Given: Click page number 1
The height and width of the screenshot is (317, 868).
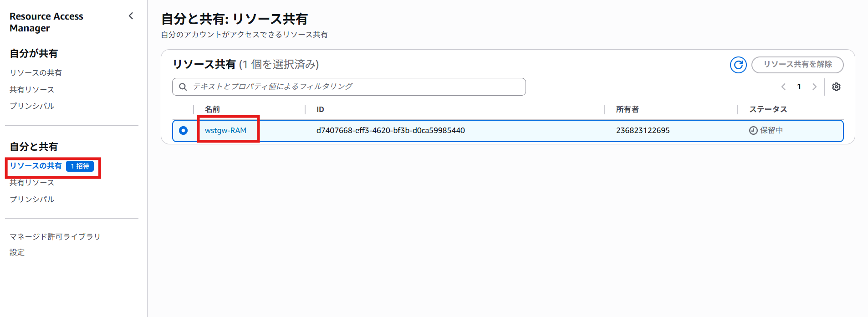Looking at the screenshot, I should (799, 87).
